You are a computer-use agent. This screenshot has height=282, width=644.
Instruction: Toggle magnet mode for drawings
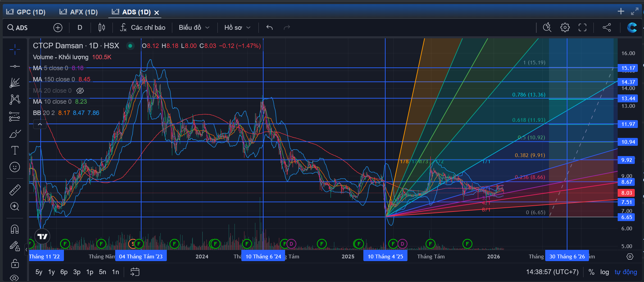(x=15, y=229)
